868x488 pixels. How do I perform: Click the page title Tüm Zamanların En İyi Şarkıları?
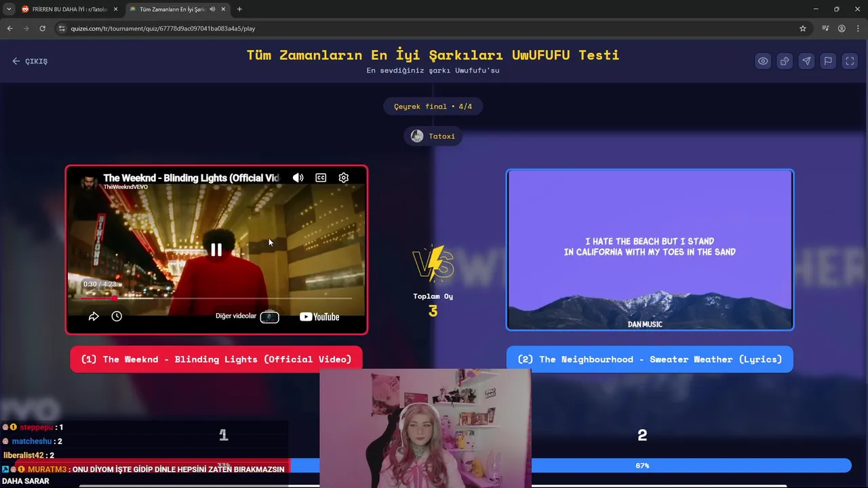[x=433, y=55]
